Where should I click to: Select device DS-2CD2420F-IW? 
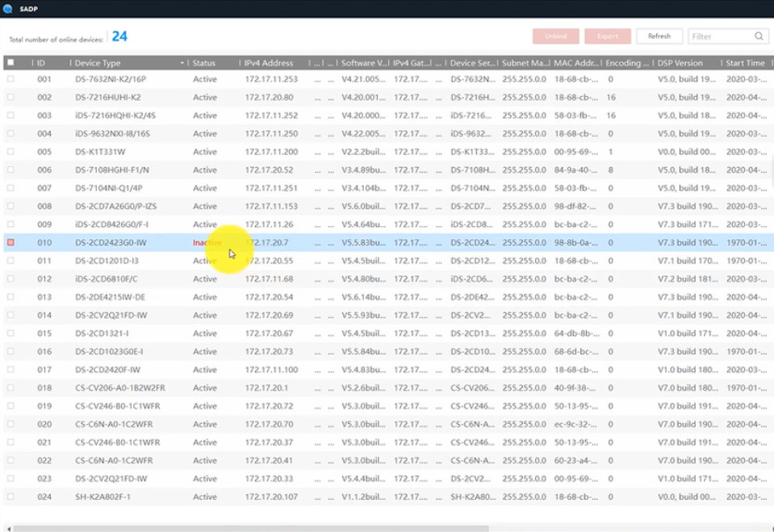click(107, 370)
